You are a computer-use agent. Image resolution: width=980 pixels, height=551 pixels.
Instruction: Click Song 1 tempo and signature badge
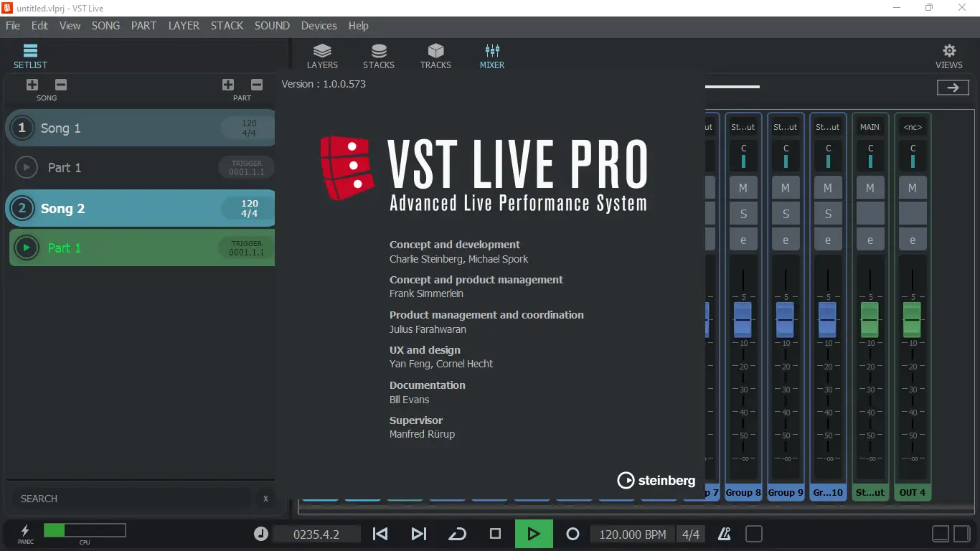[249, 128]
